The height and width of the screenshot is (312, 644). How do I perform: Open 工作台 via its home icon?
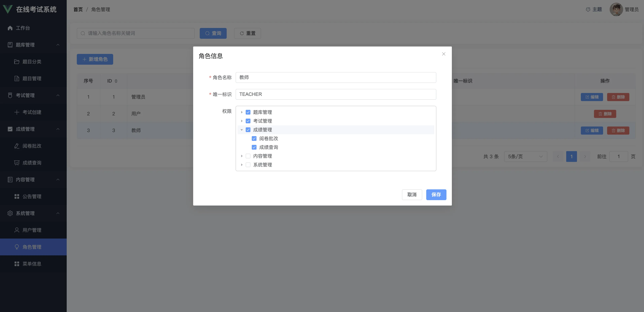tap(10, 28)
